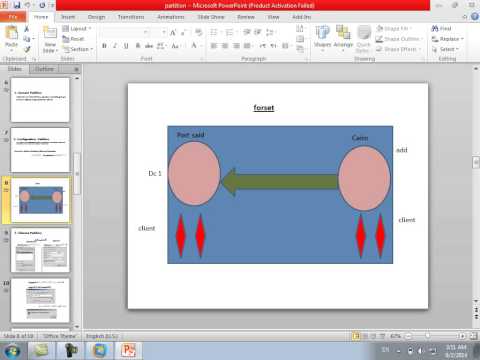Center text in Paragraph group

tap(225, 46)
